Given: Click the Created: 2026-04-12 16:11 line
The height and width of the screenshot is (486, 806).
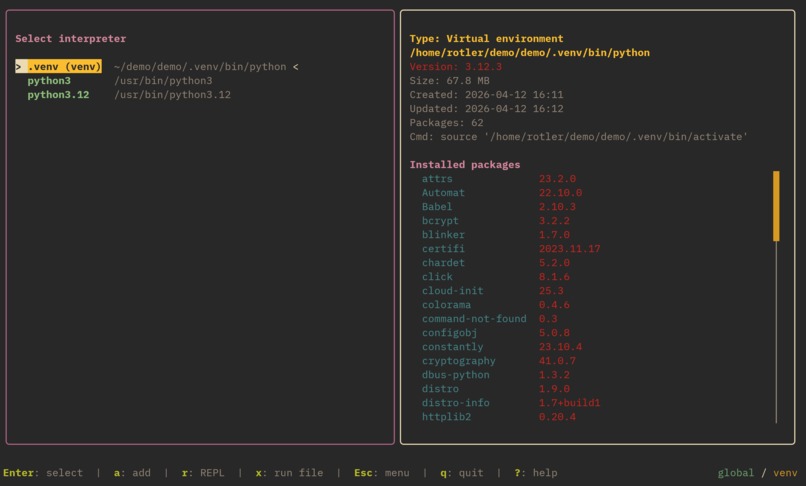Looking at the screenshot, I should point(486,95).
